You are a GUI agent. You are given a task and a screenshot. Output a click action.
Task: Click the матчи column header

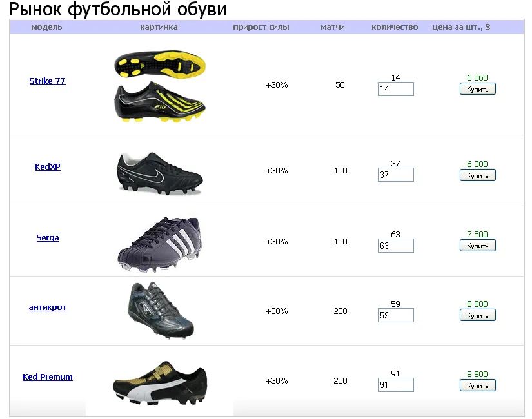click(333, 27)
